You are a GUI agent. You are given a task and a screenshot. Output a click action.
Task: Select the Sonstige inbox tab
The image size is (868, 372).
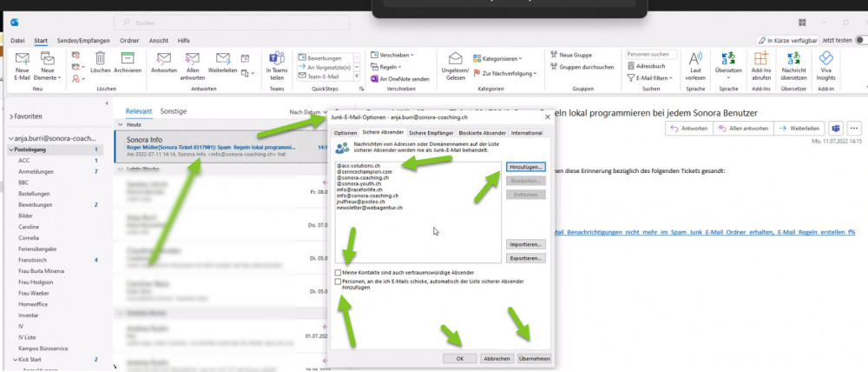(174, 111)
